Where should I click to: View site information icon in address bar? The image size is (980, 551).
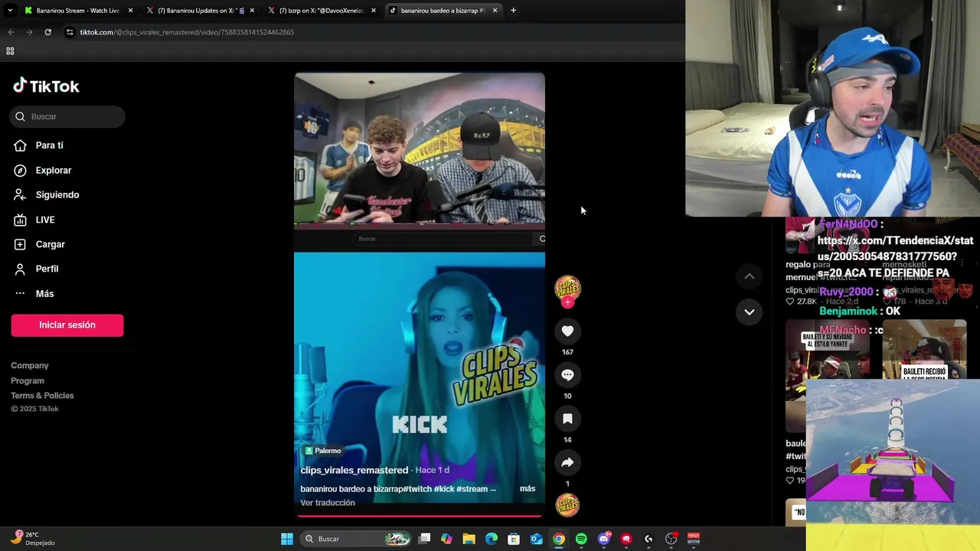coord(70,32)
